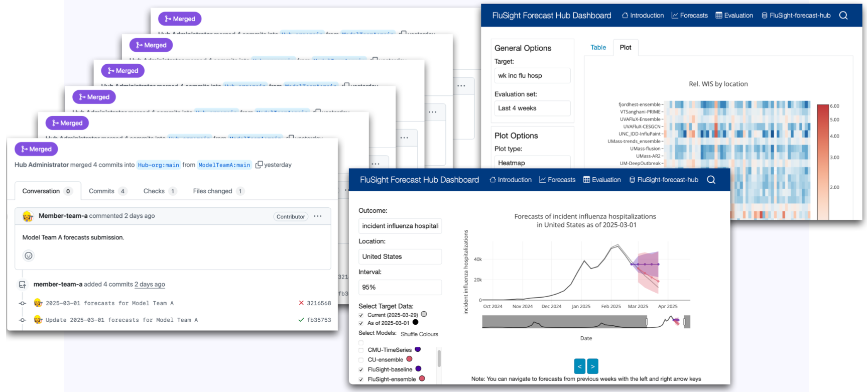The image size is (868, 392).
Task: Go to next forecast week with > button
Action: click(x=592, y=366)
